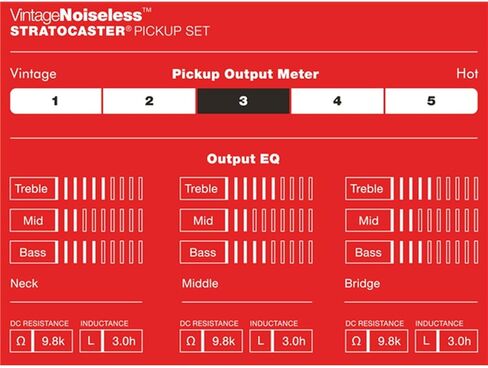
Task: Click the Neck DC resistance ohm symbol
Action: tap(21, 341)
